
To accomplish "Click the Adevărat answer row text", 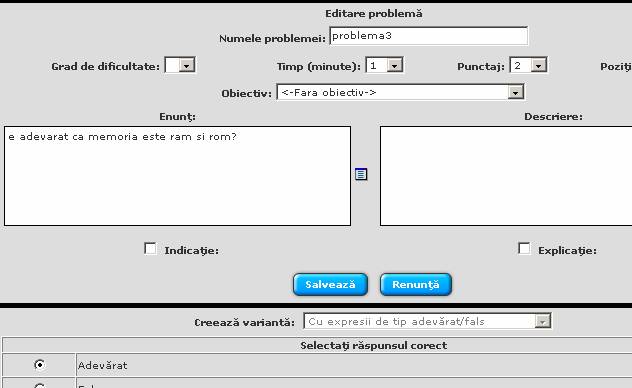I will [102, 365].
